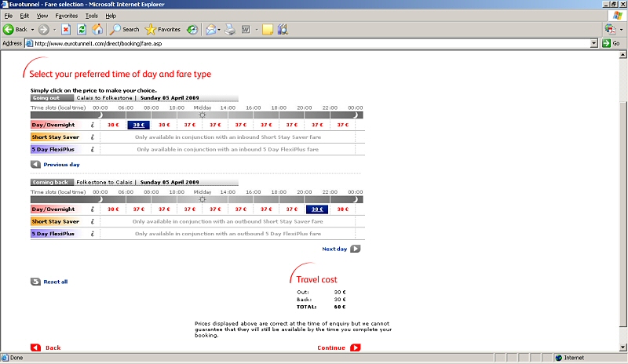The height and width of the screenshot is (364, 628).
Task: Click the Next day arrow icon
Action: point(356,249)
